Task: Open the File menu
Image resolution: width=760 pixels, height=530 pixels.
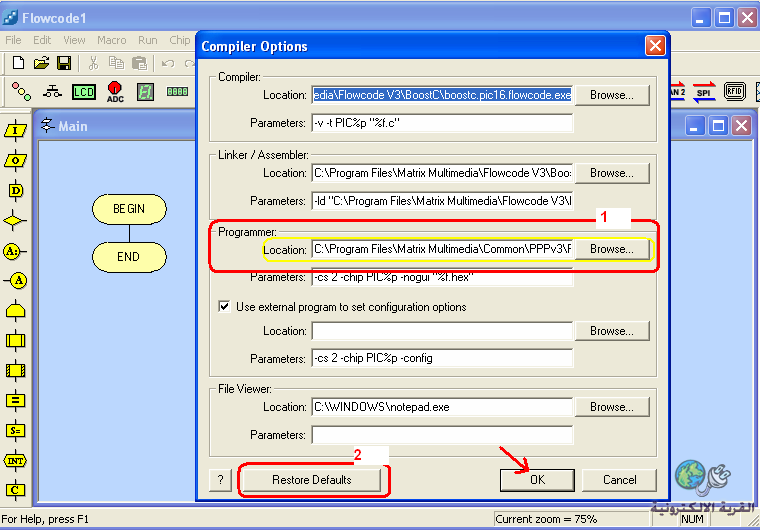Action: pyautogui.click(x=13, y=40)
